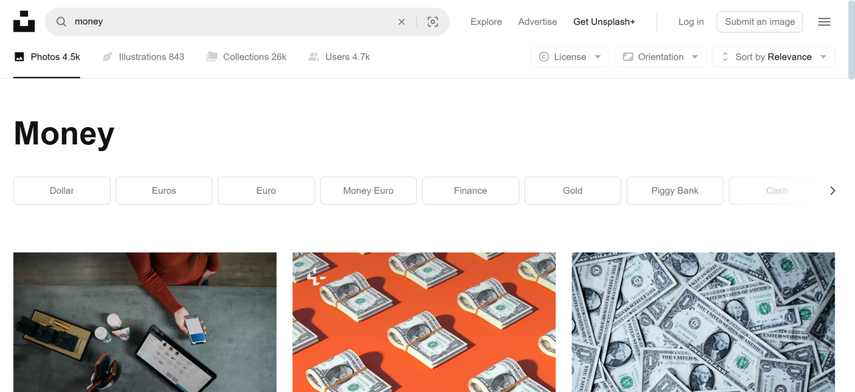Open the Collections 26k tab
Image resolution: width=855 pixels, height=392 pixels.
click(246, 57)
